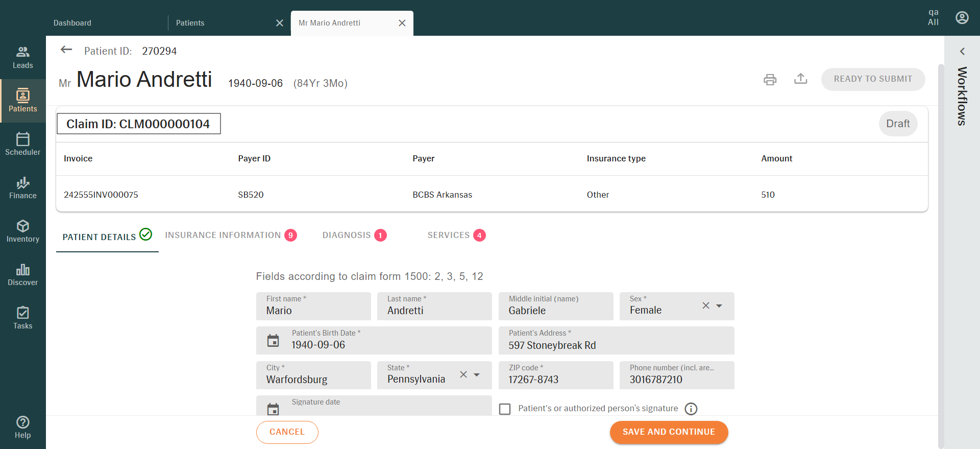Click the upload/export icon
Viewport: 980px width, 449px height.
click(800, 79)
